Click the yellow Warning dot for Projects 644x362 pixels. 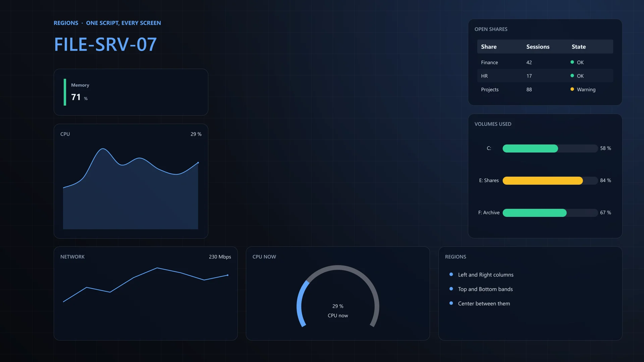[572, 89]
